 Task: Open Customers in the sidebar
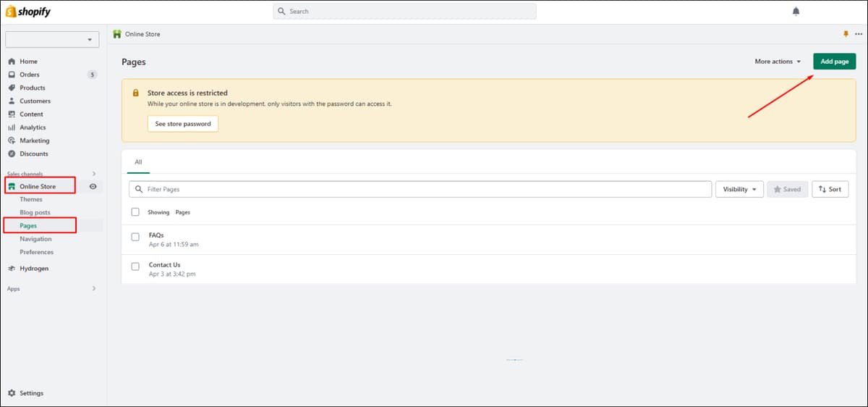[35, 101]
